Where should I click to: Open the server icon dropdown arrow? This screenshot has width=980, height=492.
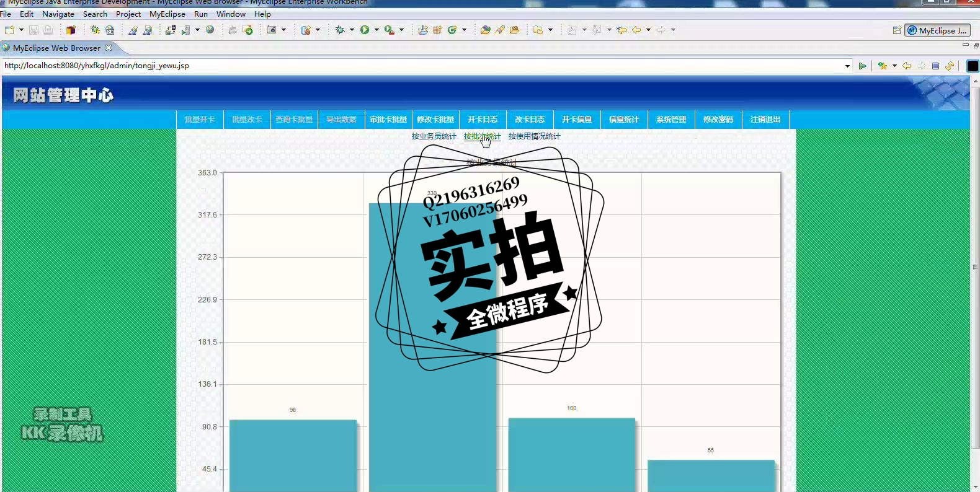point(197,30)
